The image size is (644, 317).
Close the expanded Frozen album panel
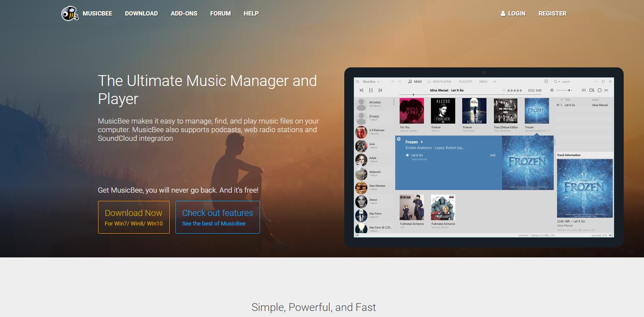click(x=399, y=139)
